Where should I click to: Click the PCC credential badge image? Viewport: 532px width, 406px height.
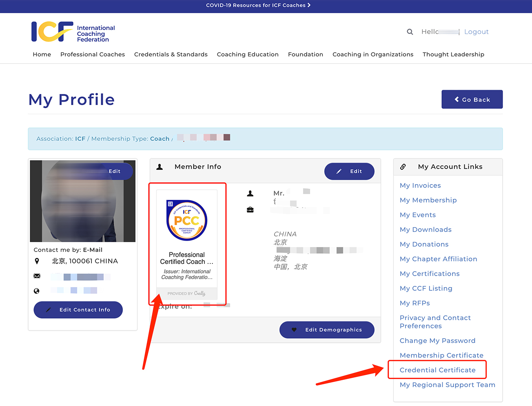tap(187, 220)
